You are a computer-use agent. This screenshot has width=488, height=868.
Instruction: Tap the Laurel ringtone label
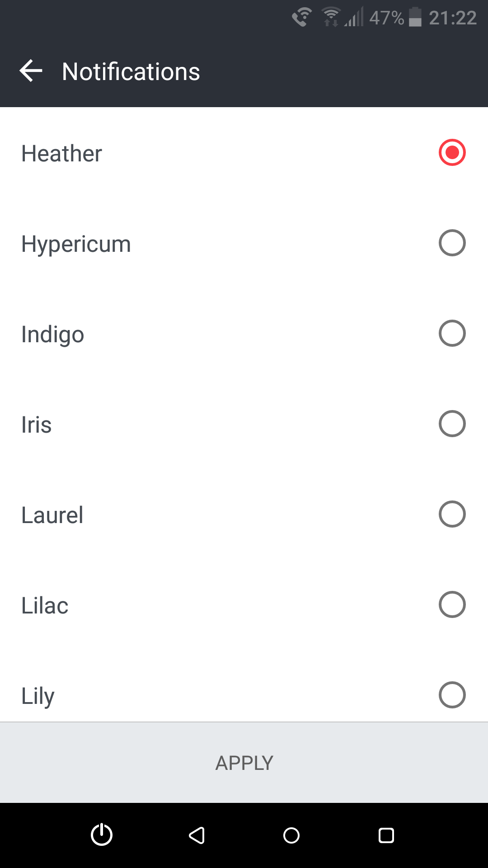(x=52, y=515)
